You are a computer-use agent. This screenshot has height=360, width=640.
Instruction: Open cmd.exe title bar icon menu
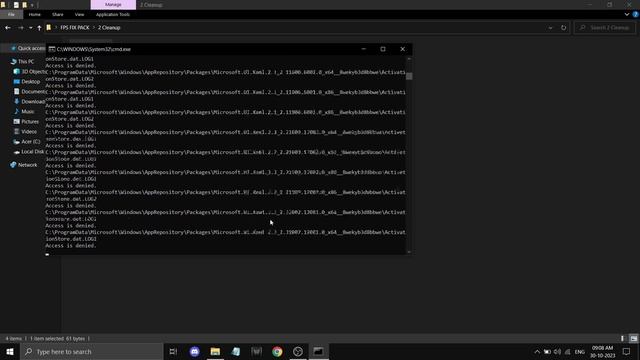click(52, 49)
